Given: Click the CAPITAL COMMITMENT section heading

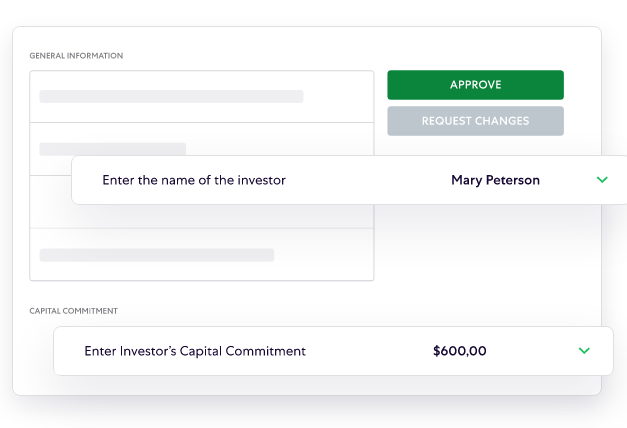Looking at the screenshot, I should click(74, 311).
